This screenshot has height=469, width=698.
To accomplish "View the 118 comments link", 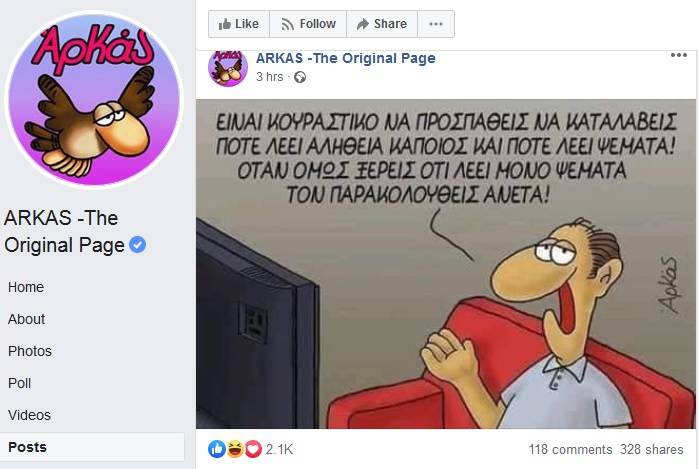I will coord(570,450).
